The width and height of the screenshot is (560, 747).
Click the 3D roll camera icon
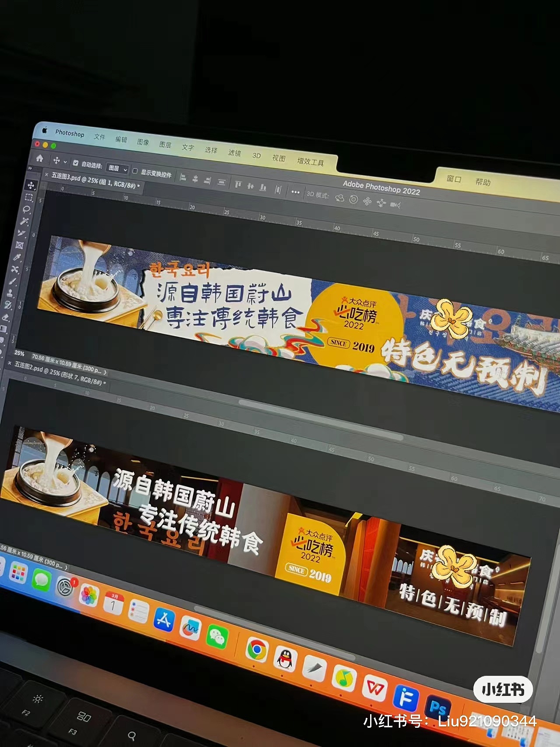tap(353, 200)
